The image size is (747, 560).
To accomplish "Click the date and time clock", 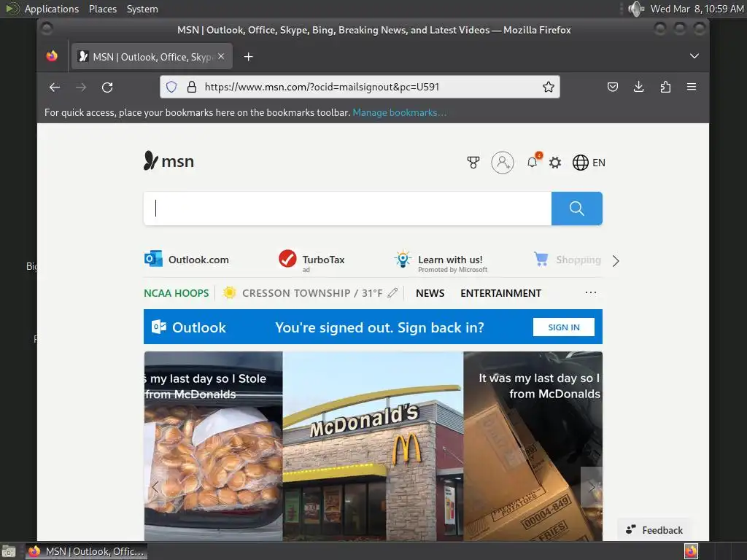I will coord(697,9).
